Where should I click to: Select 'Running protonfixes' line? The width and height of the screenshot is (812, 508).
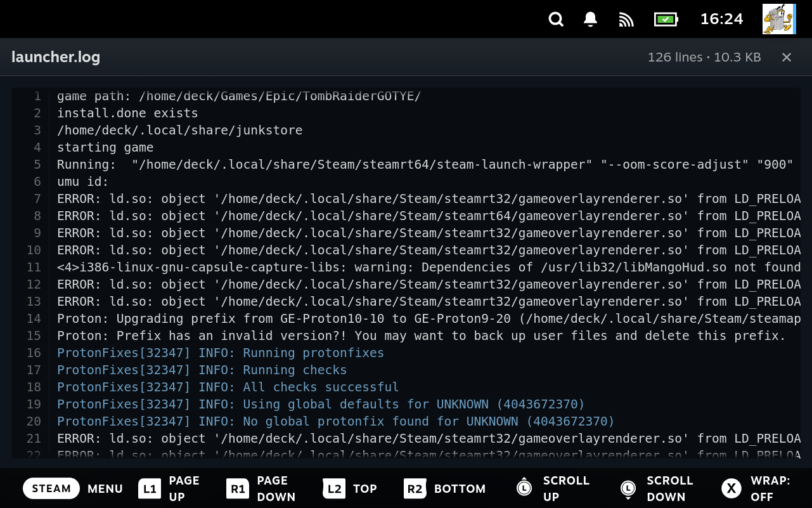click(221, 353)
